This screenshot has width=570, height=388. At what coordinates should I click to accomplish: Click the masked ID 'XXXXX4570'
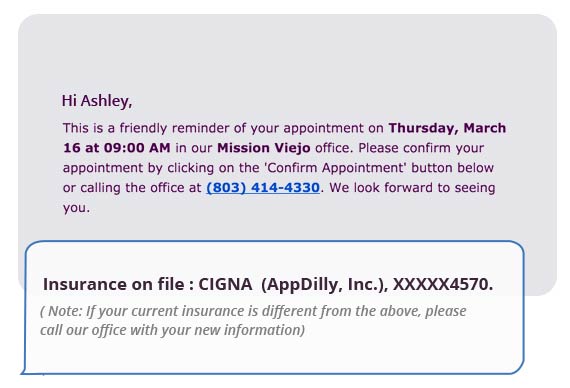coord(442,284)
